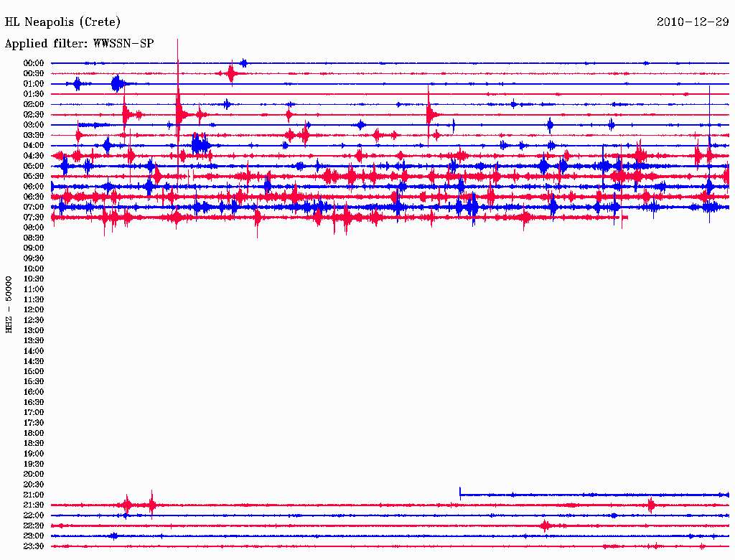This screenshot has width=735, height=560.
Task: Select the 07:30 time label
Action: [x=34, y=217]
